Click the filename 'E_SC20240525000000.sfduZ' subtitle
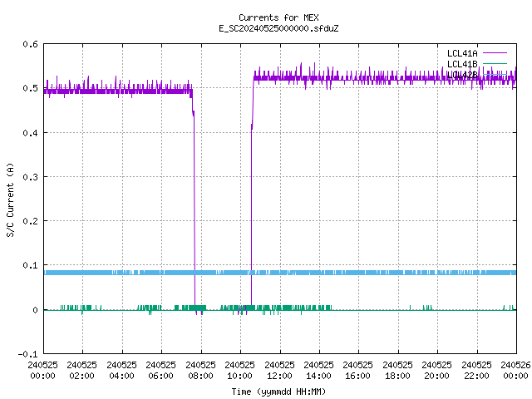 (x=278, y=28)
